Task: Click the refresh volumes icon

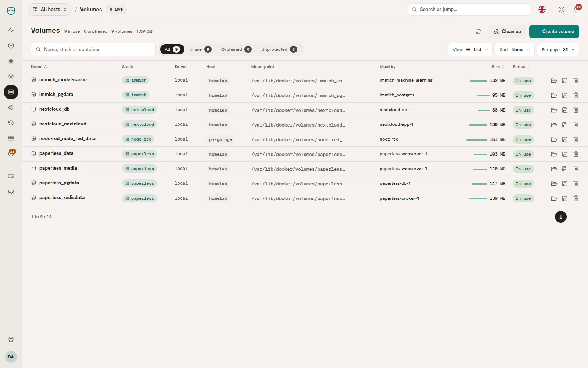Action: (x=479, y=32)
